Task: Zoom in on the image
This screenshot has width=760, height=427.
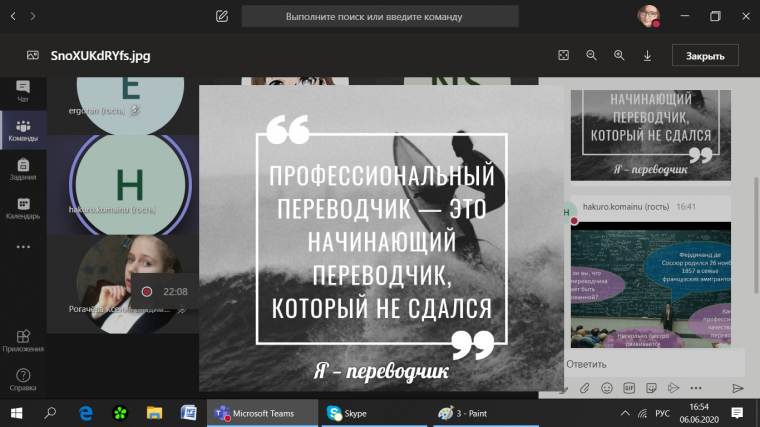Action: [x=619, y=55]
